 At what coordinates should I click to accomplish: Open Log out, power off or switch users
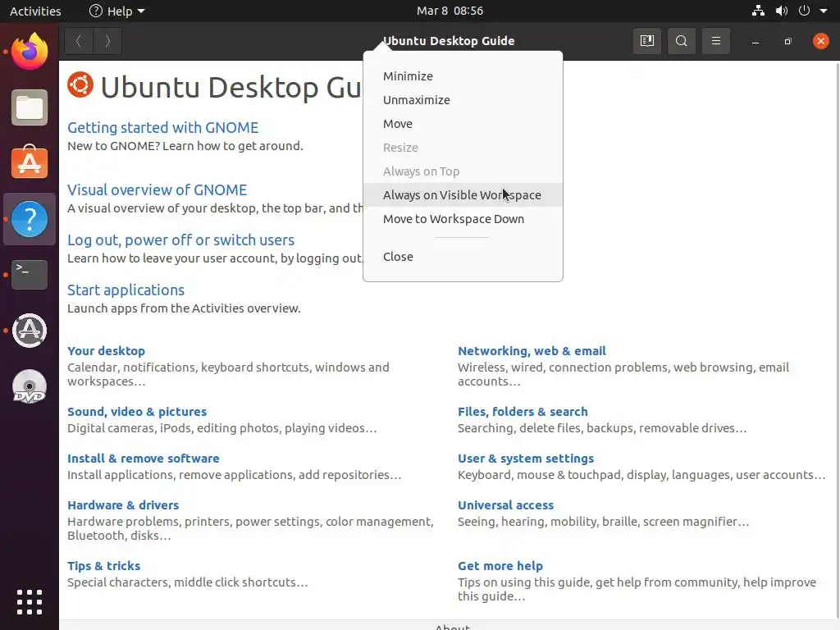(x=180, y=240)
